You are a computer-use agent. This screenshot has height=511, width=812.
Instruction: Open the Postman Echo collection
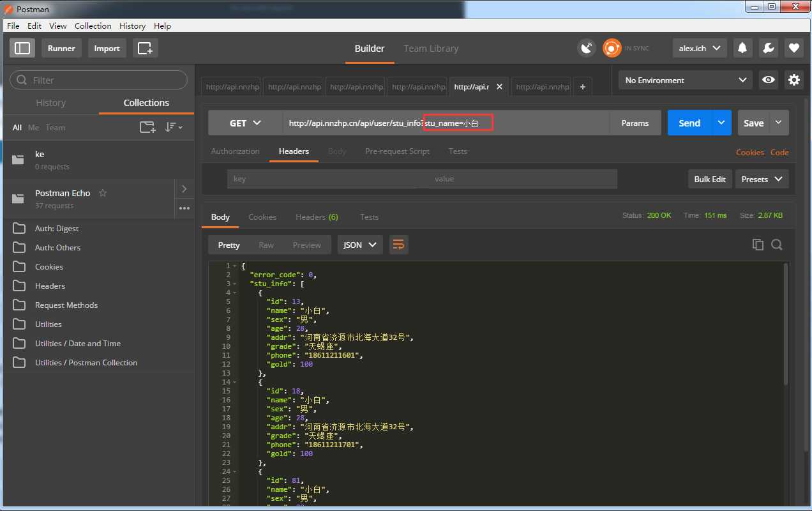(89, 199)
